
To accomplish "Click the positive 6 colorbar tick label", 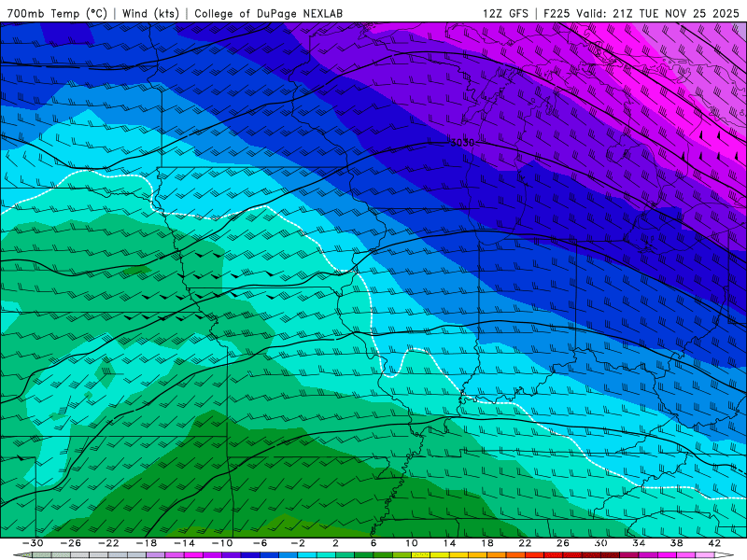I will [x=373, y=543].
